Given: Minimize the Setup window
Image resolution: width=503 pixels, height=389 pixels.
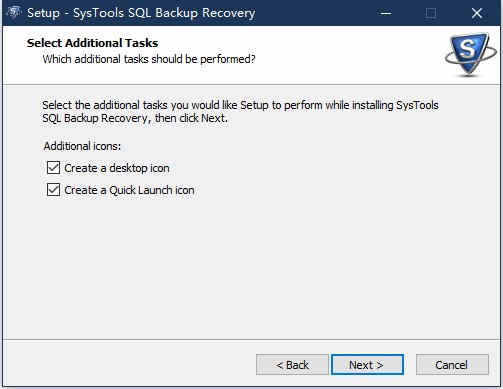Looking at the screenshot, I should point(386,13).
